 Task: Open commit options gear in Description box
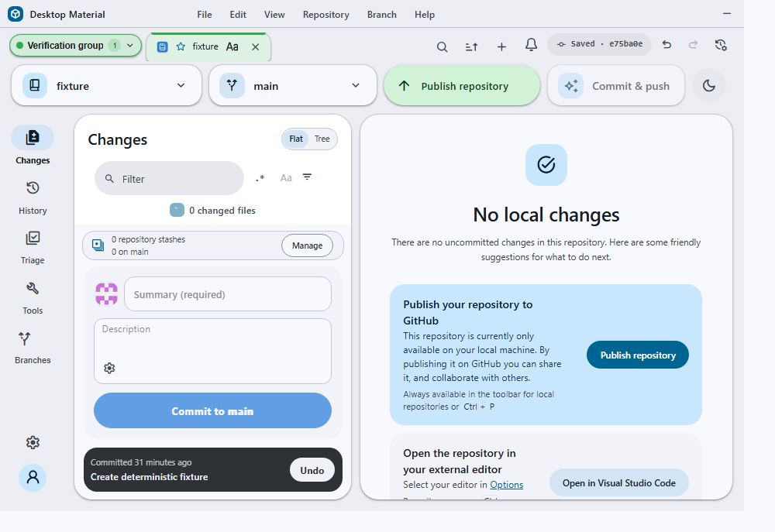(109, 368)
